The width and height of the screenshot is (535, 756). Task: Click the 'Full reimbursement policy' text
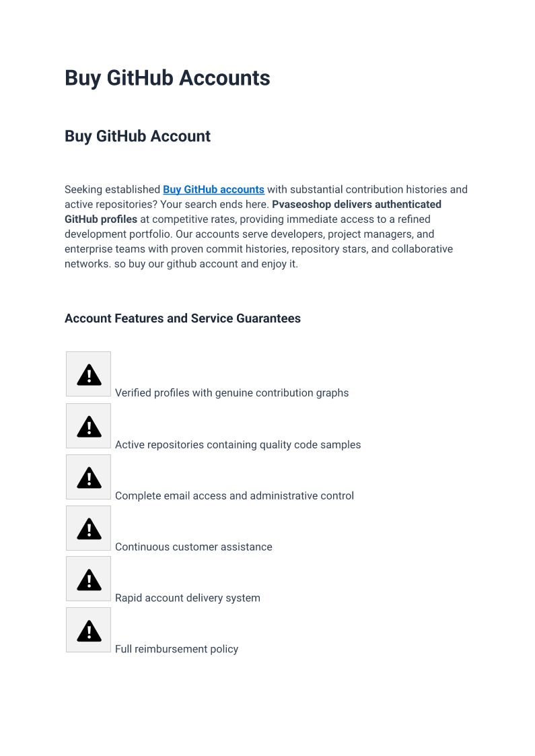point(176,650)
